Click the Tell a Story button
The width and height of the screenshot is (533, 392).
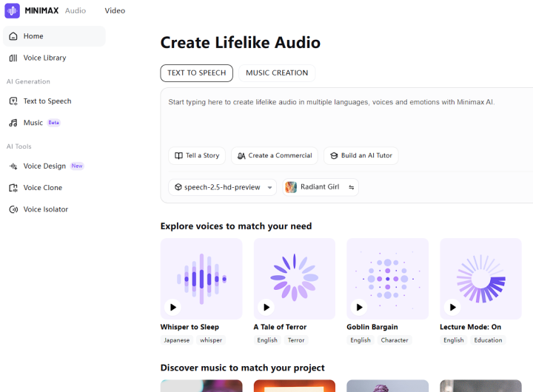(197, 156)
